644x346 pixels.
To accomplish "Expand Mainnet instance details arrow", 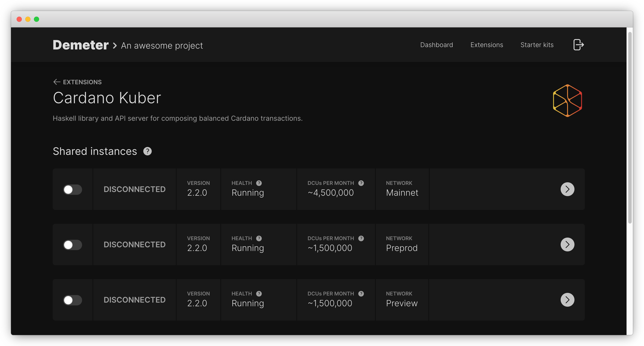I will tap(567, 189).
